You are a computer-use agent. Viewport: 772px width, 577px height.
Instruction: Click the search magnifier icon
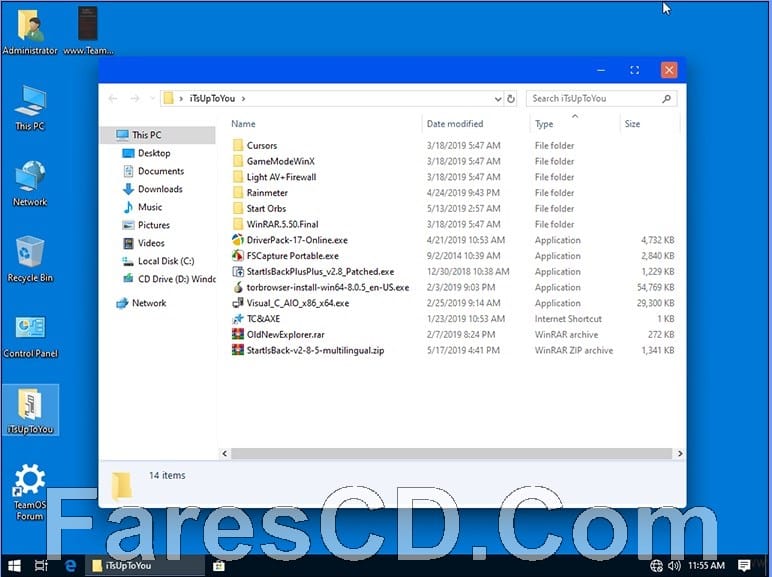[x=666, y=98]
